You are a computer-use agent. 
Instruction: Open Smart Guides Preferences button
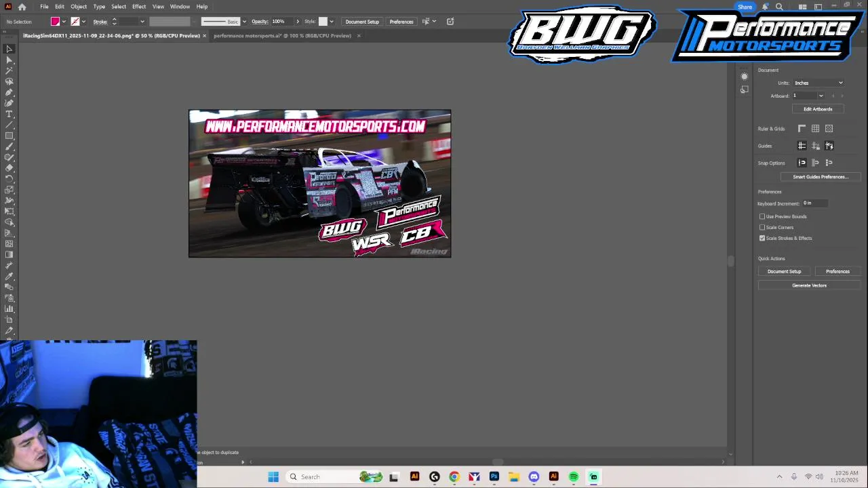coord(820,177)
